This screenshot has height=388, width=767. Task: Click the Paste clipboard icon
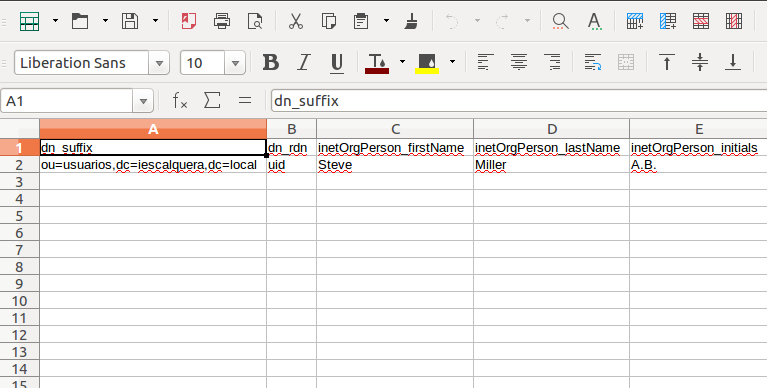click(x=361, y=21)
